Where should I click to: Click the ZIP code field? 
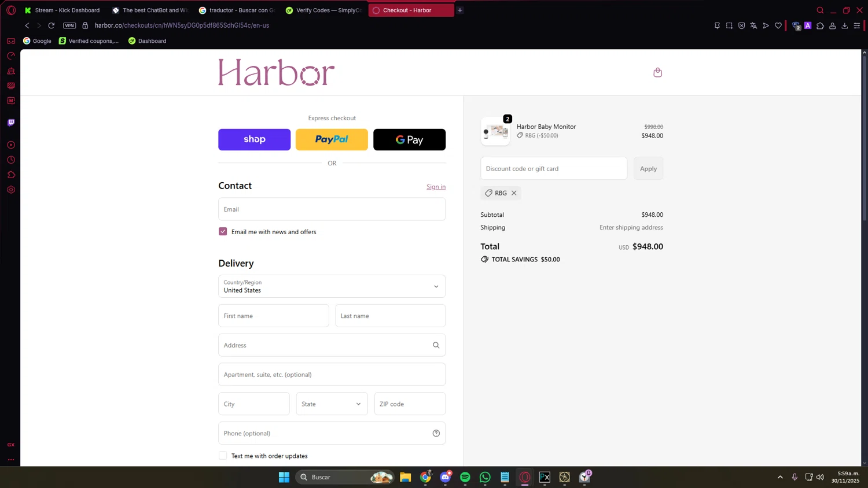point(410,404)
